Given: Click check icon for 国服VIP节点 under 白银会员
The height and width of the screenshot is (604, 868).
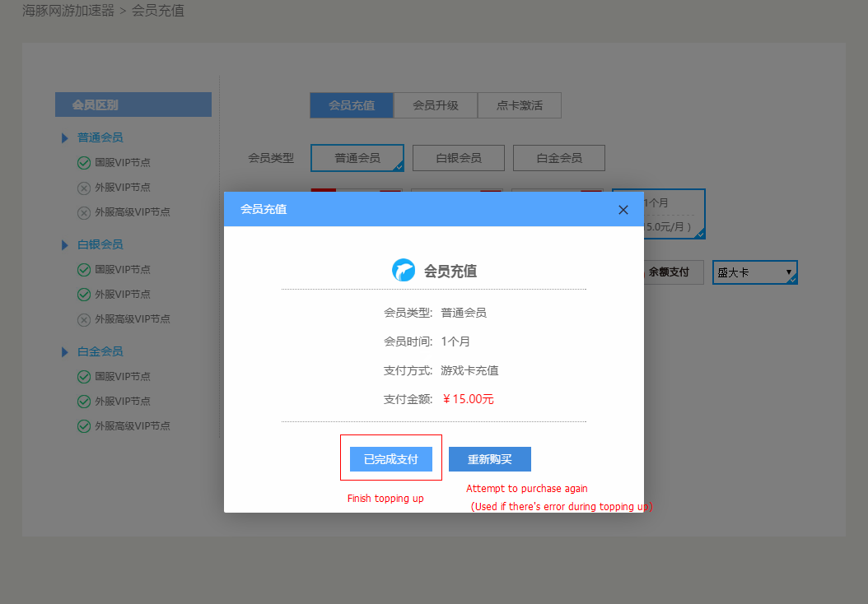Looking at the screenshot, I should click(84, 269).
